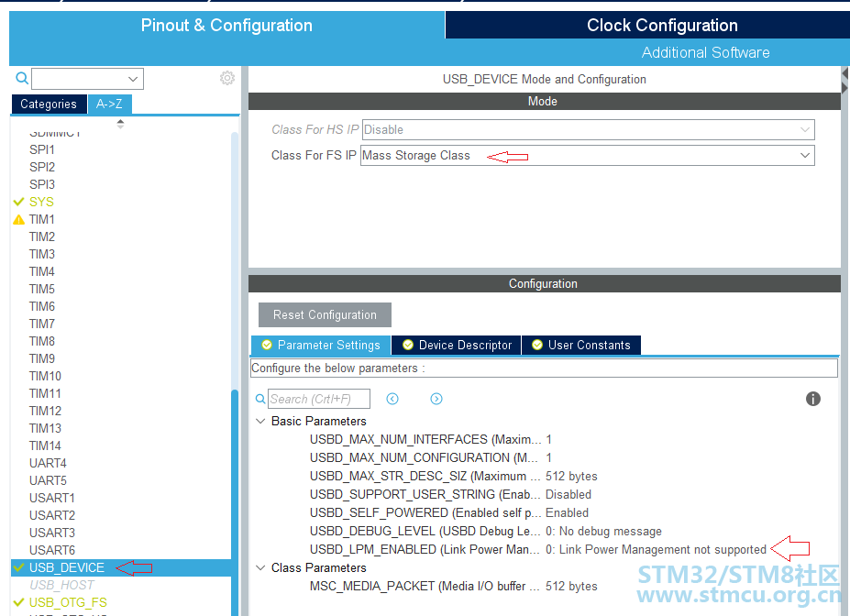Click the parameter search magnifier icon

(x=260, y=399)
